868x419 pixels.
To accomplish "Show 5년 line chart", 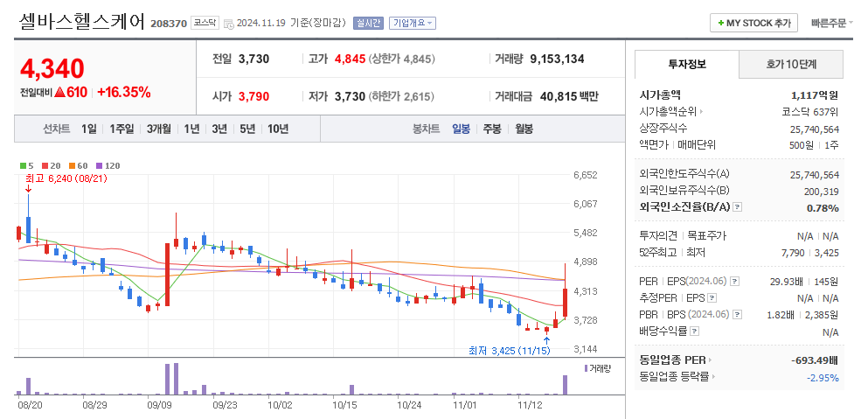I will click(247, 129).
